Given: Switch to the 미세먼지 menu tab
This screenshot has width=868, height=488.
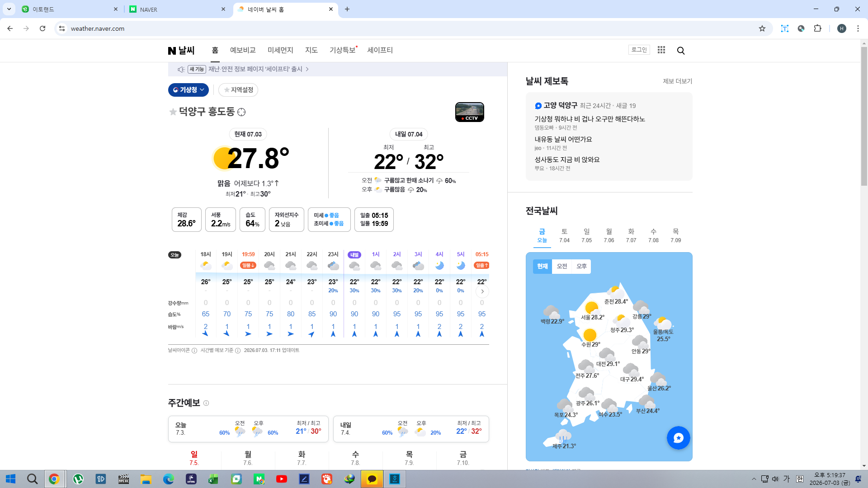Looking at the screenshot, I should pyautogui.click(x=280, y=50).
